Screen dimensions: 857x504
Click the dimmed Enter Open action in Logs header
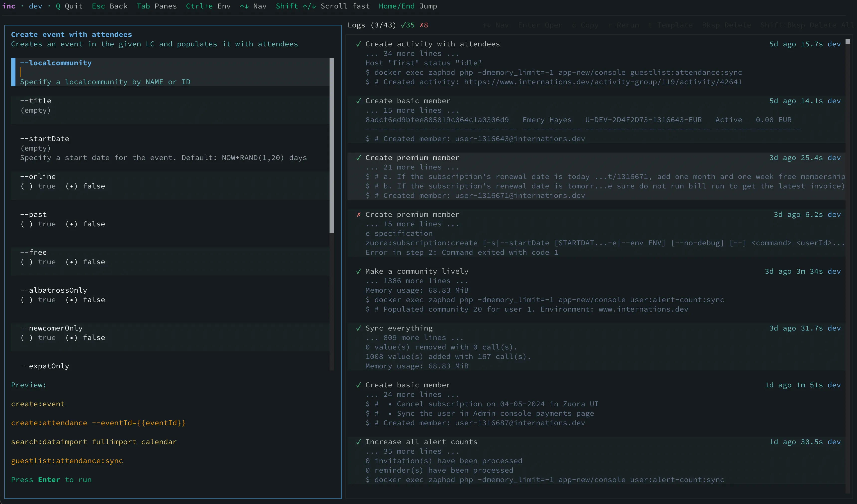[x=540, y=25]
